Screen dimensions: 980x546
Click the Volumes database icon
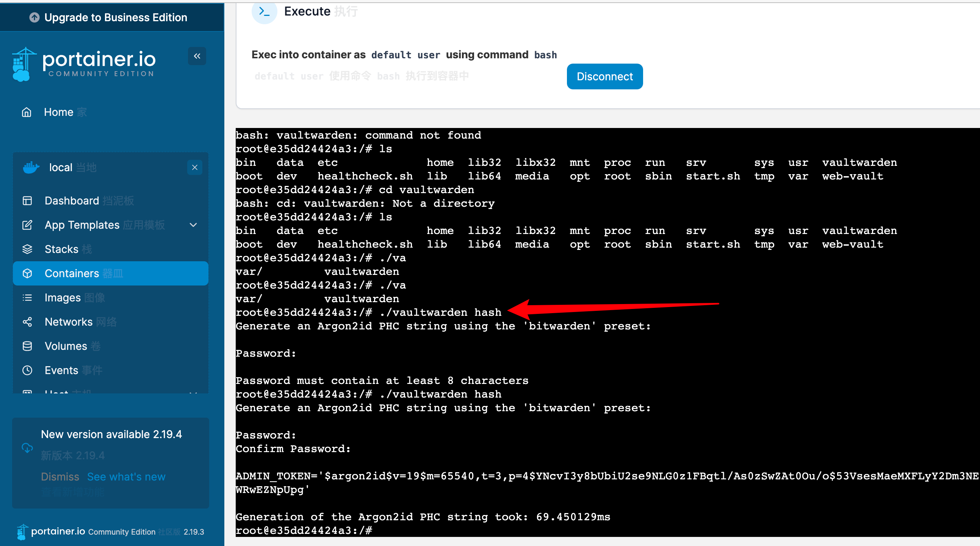[27, 346]
